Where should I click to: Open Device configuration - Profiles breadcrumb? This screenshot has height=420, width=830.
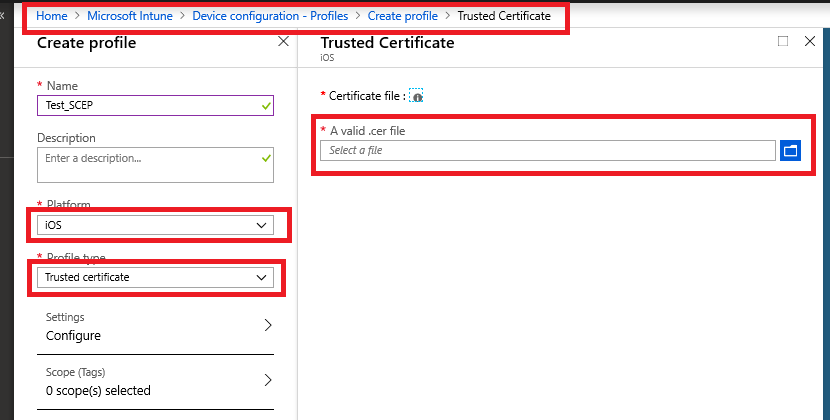tap(270, 16)
